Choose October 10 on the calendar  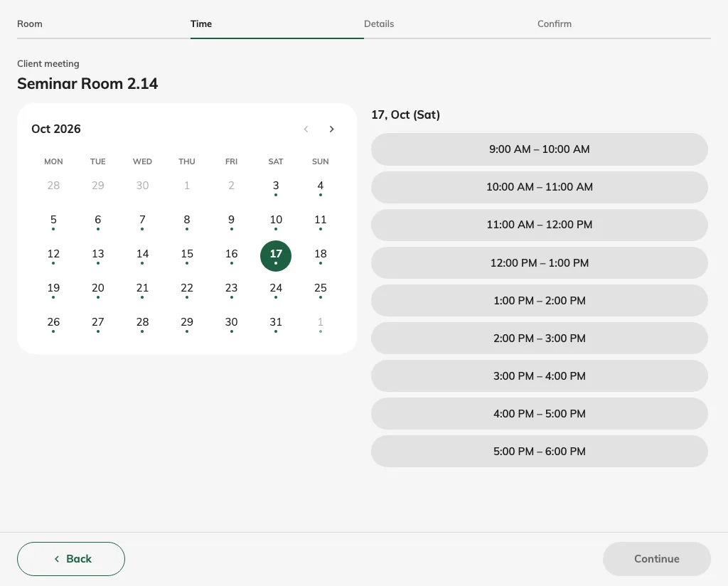276,222
